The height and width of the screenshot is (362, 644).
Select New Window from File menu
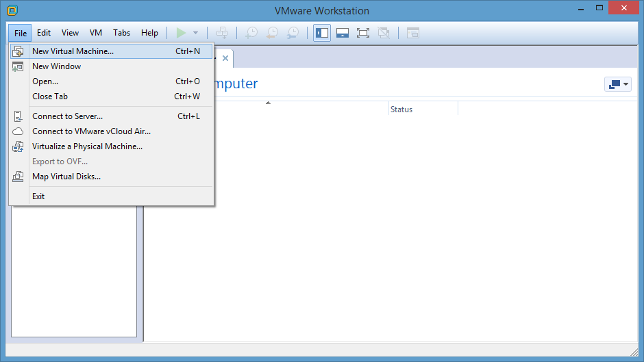pyautogui.click(x=111, y=66)
